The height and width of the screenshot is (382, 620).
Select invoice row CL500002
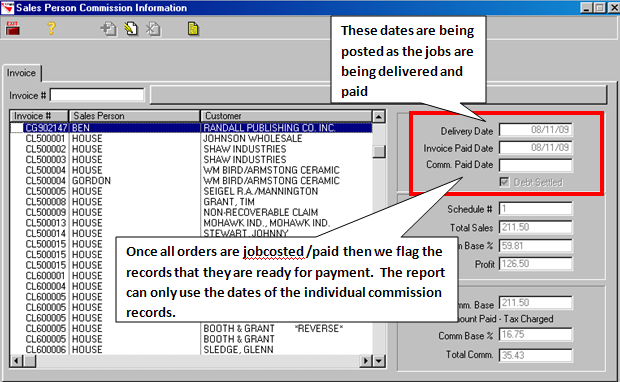[191, 149]
